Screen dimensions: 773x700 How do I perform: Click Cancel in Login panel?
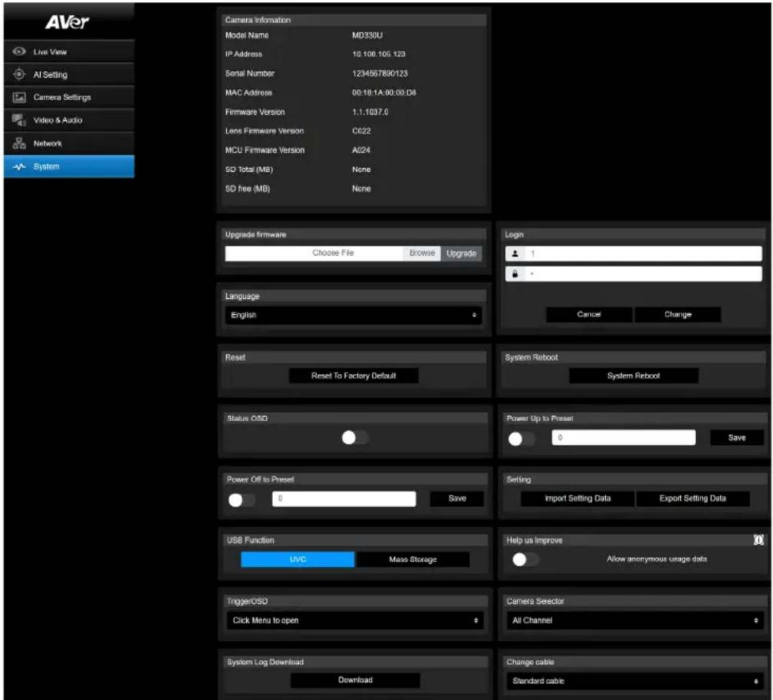[589, 314]
